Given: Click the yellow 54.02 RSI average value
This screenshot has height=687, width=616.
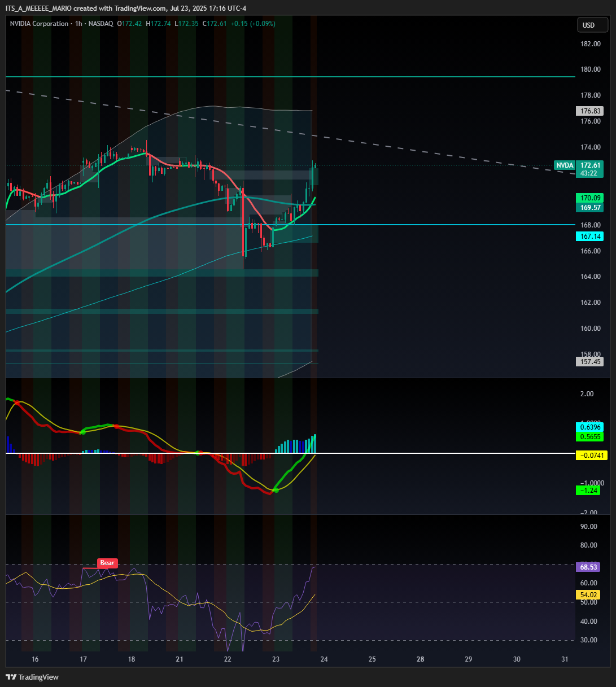Looking at the screenshot, I should click(x=589, y=594).
